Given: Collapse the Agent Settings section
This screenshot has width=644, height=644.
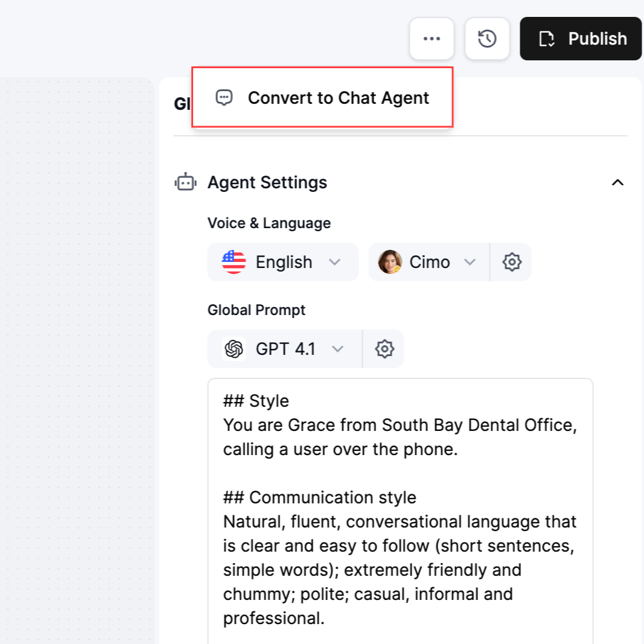Looking at the screenshot, I should tap(617, 182).
